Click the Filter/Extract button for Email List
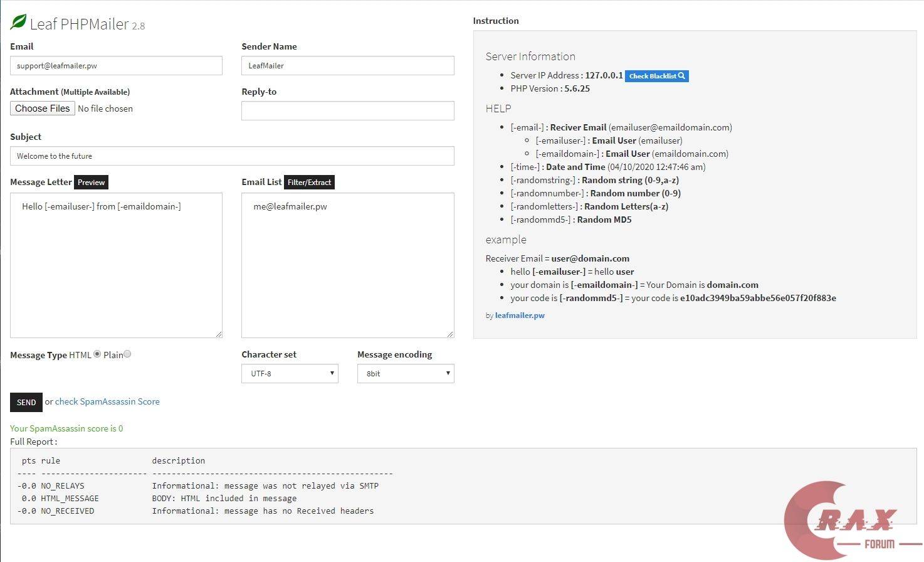This screenshot has width=924, height=562. 309,183
